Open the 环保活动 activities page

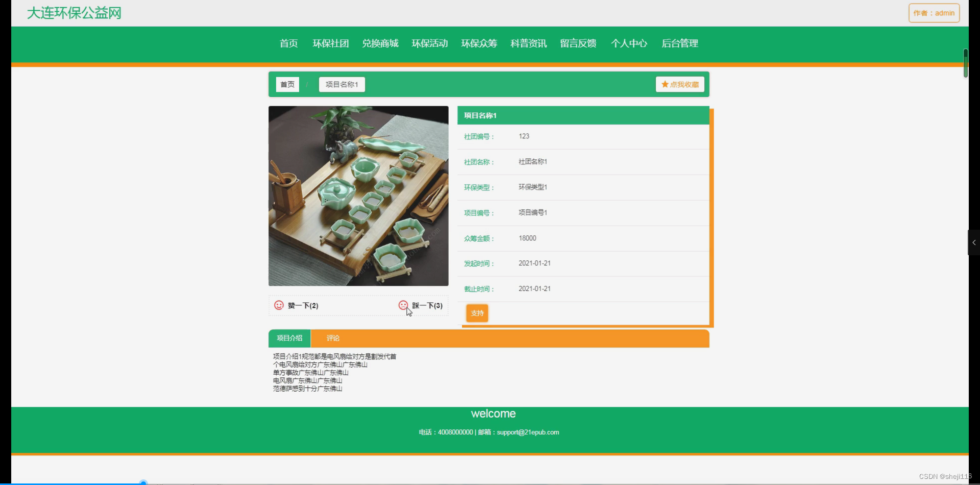tap(429, 43)
